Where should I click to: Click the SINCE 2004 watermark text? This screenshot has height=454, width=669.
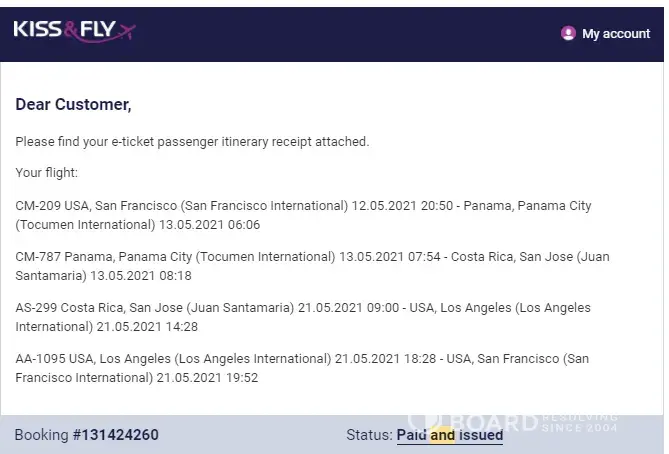tap(580, 428)
